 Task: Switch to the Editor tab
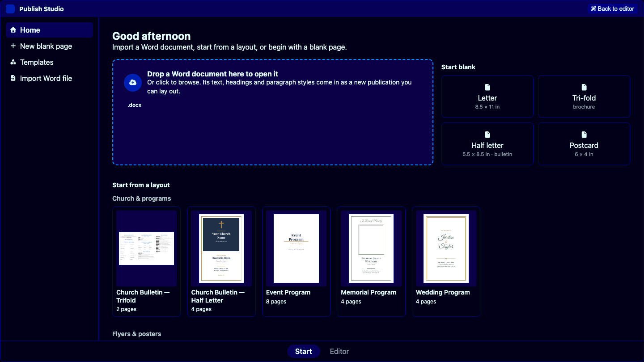point(339,351)
